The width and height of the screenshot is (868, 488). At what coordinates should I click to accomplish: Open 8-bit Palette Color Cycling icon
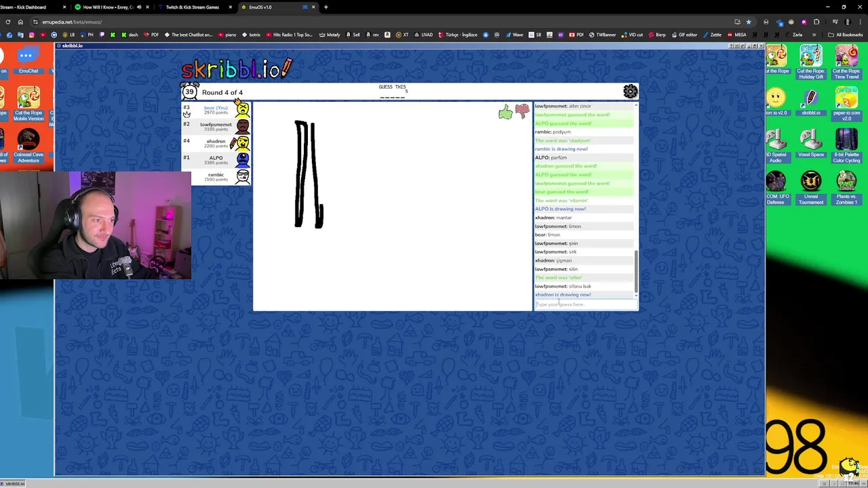click(x=846, y=146)
